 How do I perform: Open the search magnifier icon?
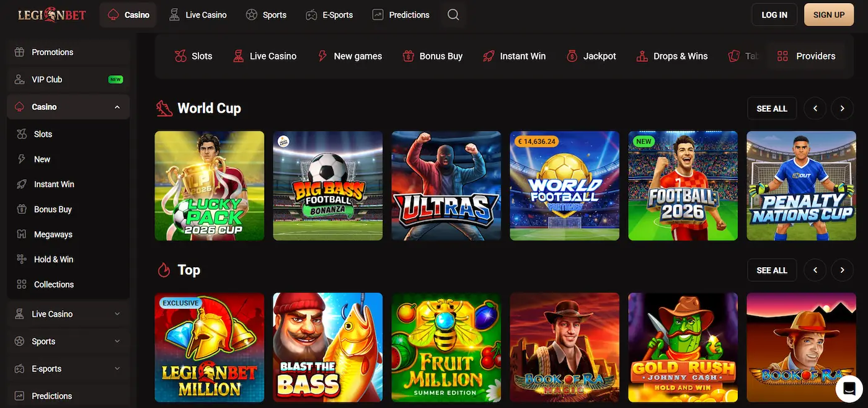coord(453,15)
